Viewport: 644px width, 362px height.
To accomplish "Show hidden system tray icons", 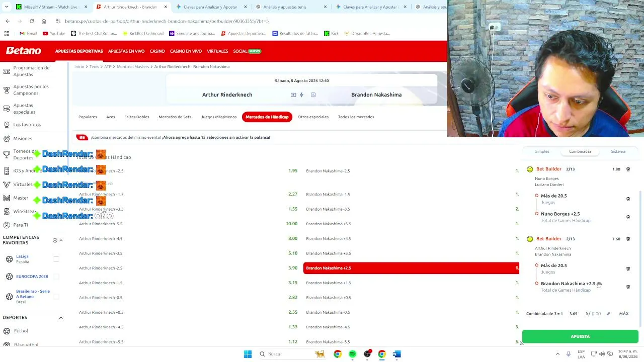I will (557, 354).
